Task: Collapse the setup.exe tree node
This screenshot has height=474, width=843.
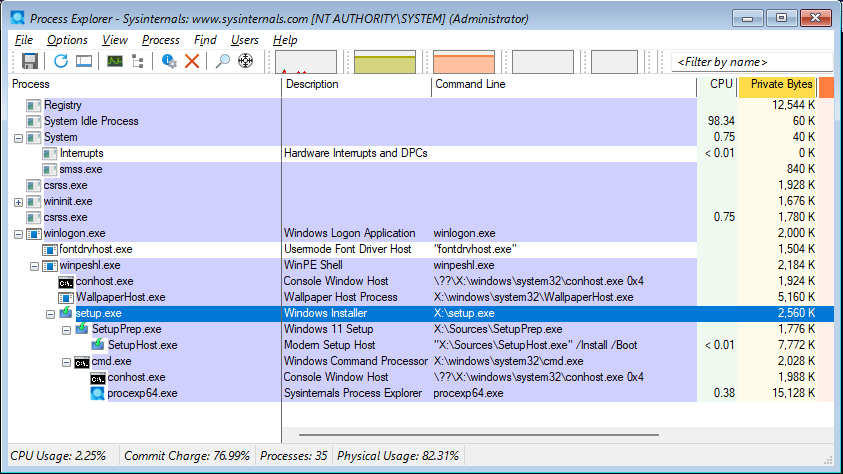Action: tap(51, 314)
